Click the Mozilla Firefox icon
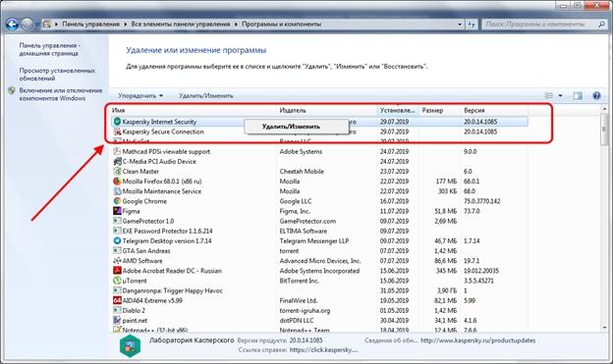 click(x=117, y=182)
